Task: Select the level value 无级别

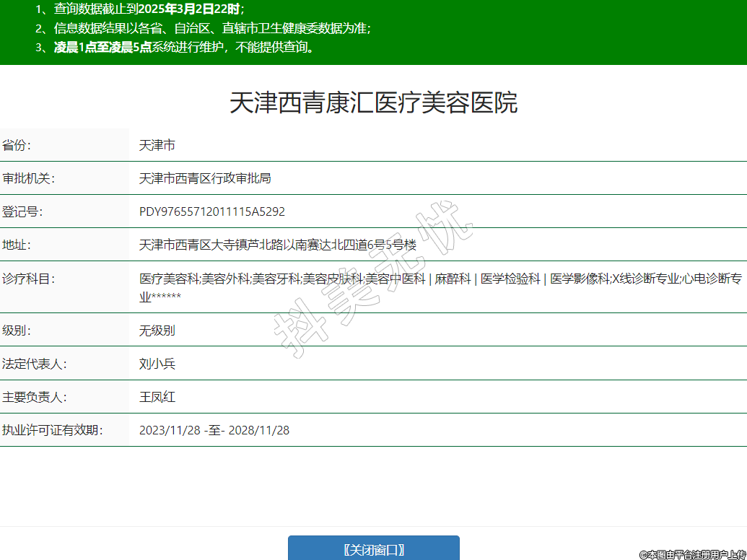Action: click(x=157, y=331)
